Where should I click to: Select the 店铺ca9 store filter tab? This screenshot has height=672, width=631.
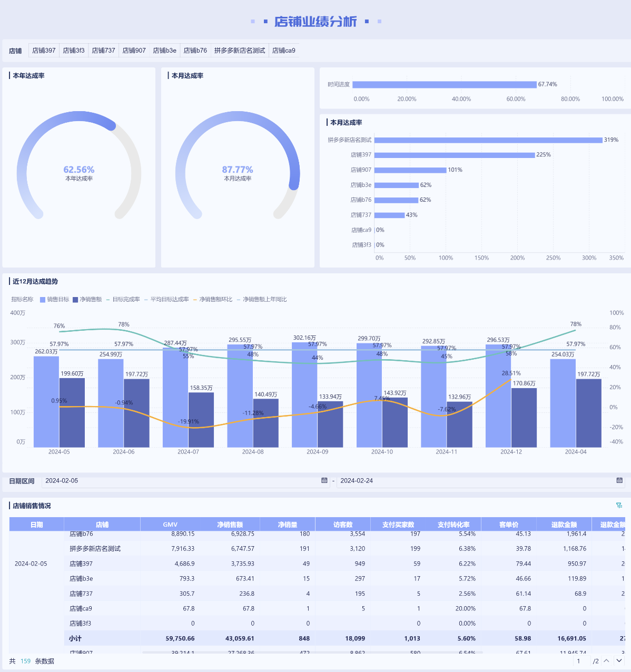(x=283, y=51)
